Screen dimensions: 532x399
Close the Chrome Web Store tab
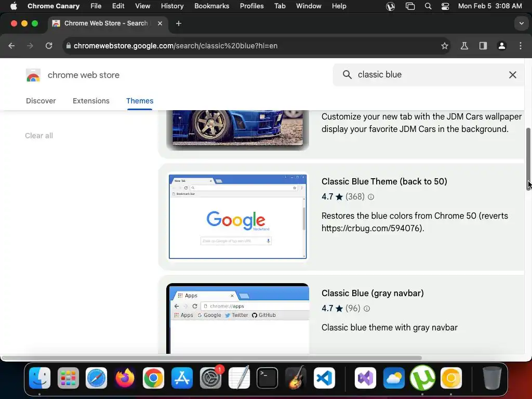click(160, 23)
